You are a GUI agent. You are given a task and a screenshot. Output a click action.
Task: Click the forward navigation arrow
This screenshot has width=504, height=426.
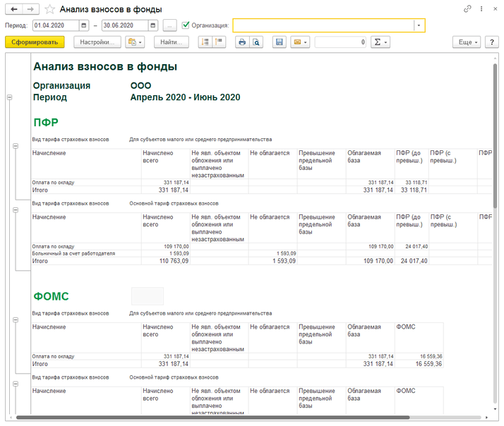point(30,9)
